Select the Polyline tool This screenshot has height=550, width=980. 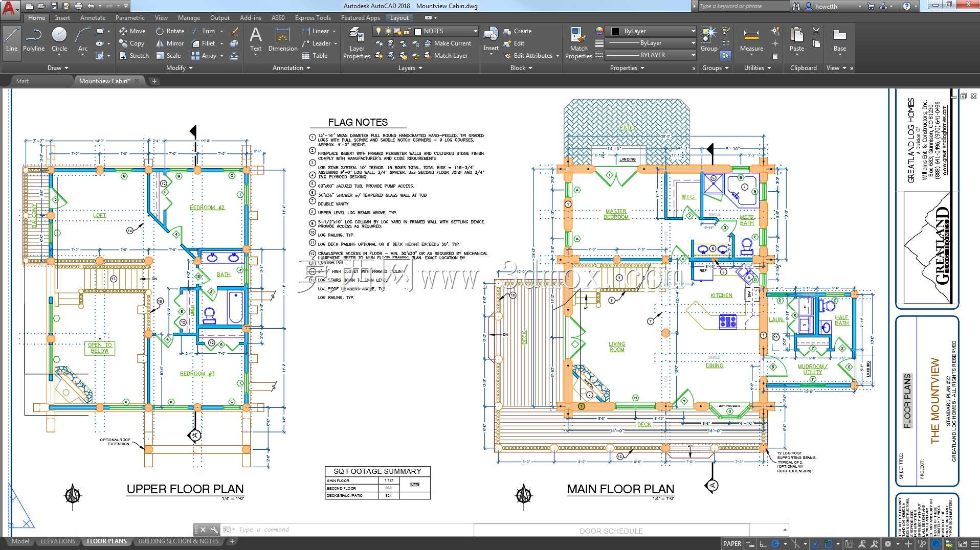click(34, 40)
